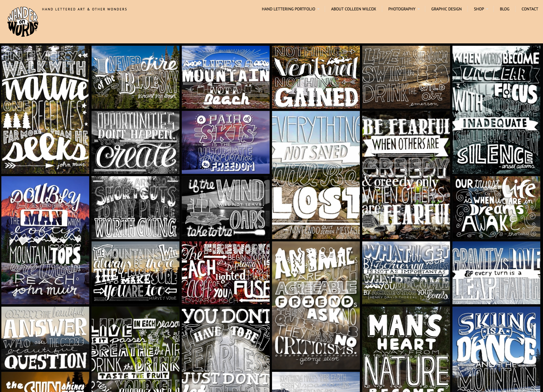This screenshot has width=543, height=392.
Task: Click the Wander on Words logo
Action: point(23,22)
